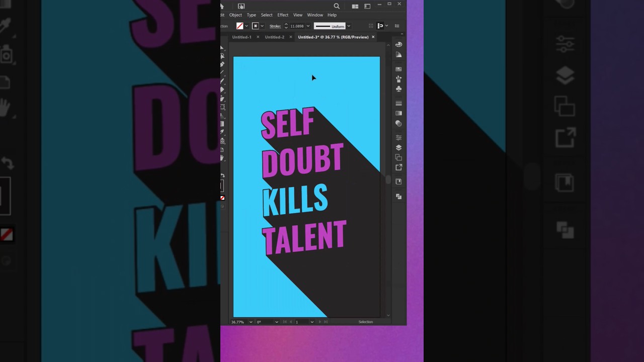Close the Untitled-1 tab
This screenshot has height=362, width=644.
[x=258, y=37]
